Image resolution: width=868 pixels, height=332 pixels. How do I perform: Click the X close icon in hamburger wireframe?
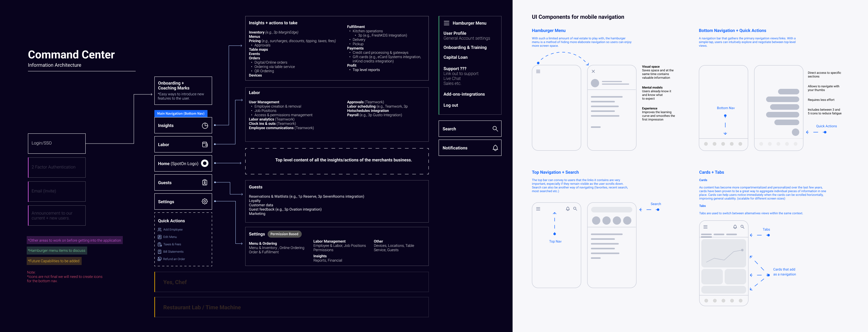(593, 71)
